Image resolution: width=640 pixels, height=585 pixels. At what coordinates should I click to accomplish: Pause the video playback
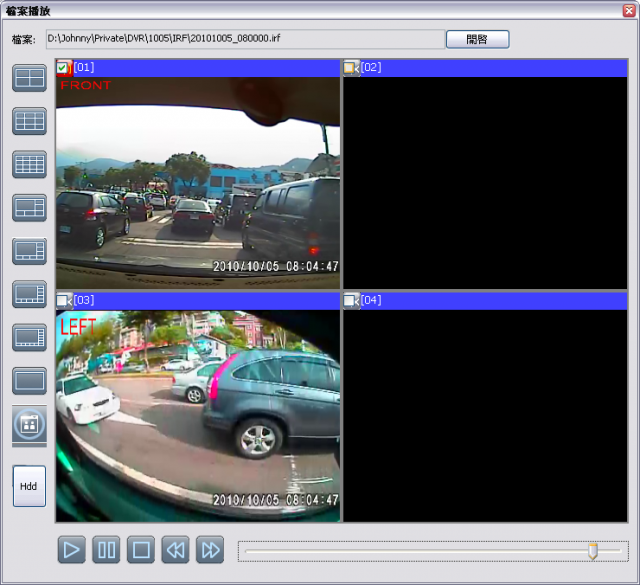pos(106,550)
